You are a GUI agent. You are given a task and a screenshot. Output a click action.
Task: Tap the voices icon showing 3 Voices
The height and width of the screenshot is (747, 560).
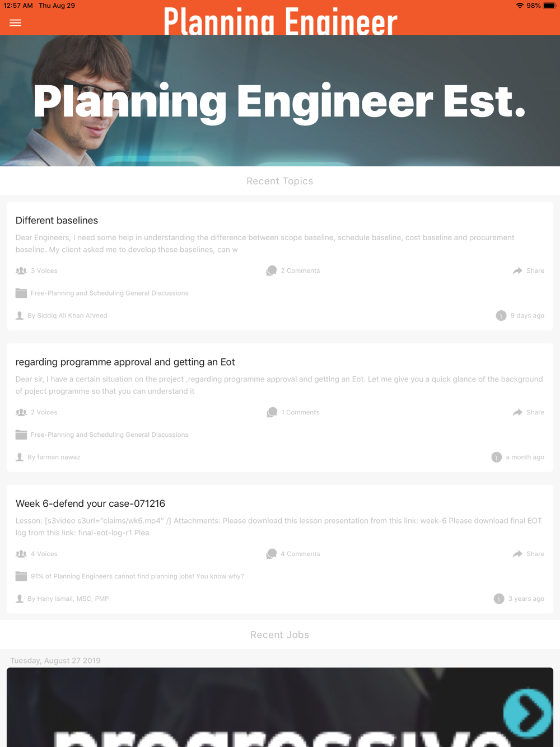(x=21, y=270)
